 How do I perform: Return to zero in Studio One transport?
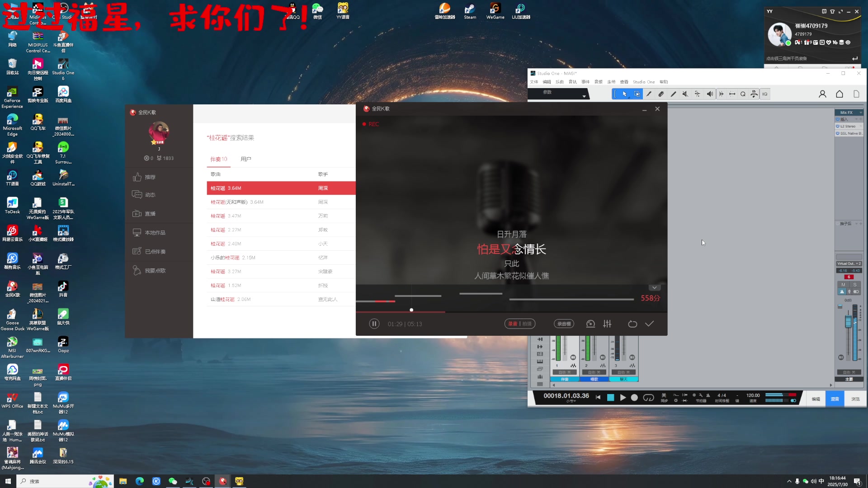(x=598, y=398)
